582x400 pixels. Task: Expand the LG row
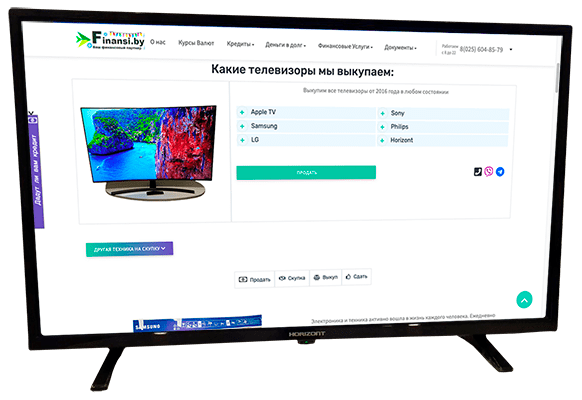[x=306, y=140]
